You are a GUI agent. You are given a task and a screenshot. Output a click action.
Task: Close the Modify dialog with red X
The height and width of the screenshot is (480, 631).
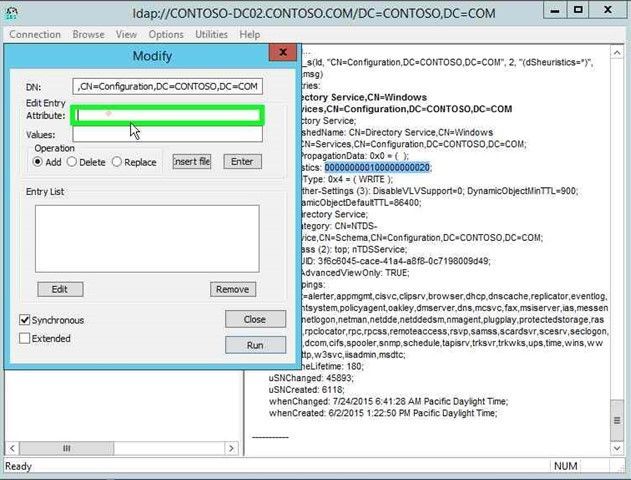[283, 52]
